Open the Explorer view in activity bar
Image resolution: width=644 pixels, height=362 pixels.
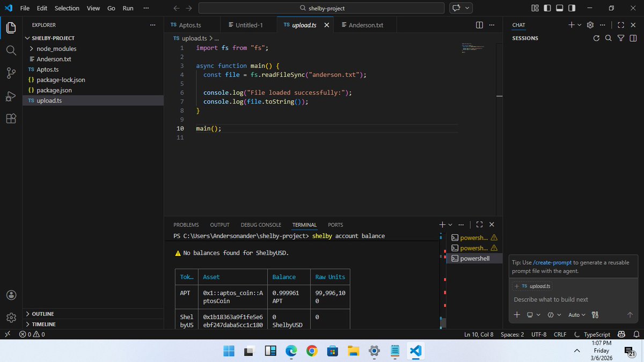click(x=11, y=27)
